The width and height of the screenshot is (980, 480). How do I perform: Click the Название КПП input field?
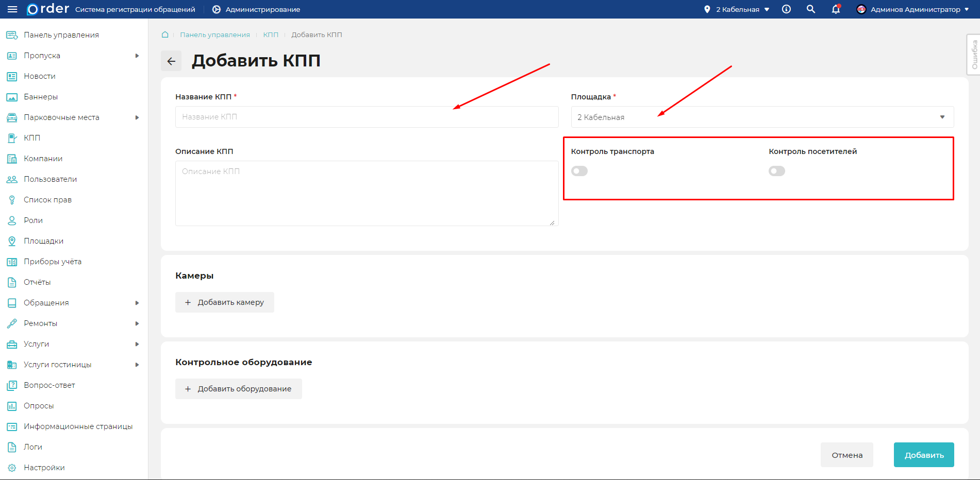[x=367, y=117]
